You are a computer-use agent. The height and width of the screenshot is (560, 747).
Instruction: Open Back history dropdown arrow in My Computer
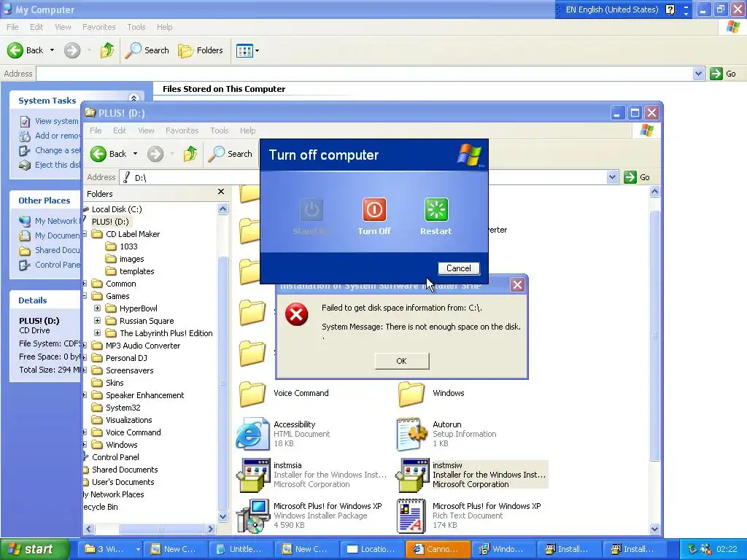pos(52,50)
